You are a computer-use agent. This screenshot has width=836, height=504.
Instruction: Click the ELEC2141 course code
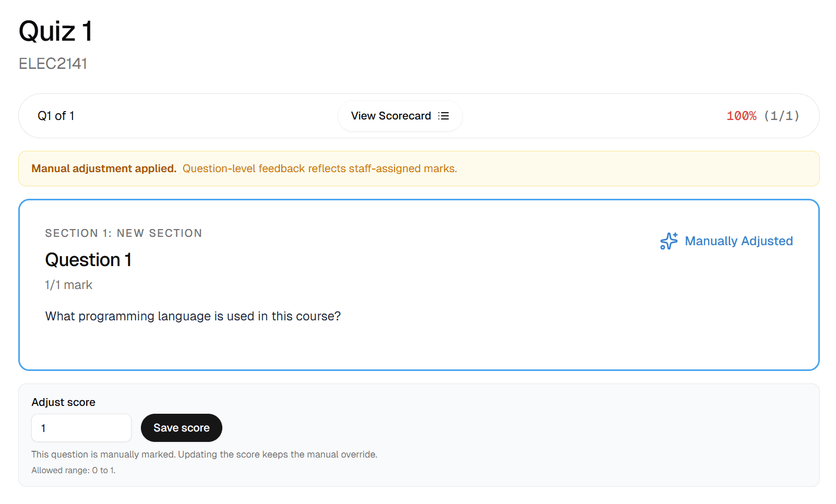pyautogui.click(x=53, y=63)
